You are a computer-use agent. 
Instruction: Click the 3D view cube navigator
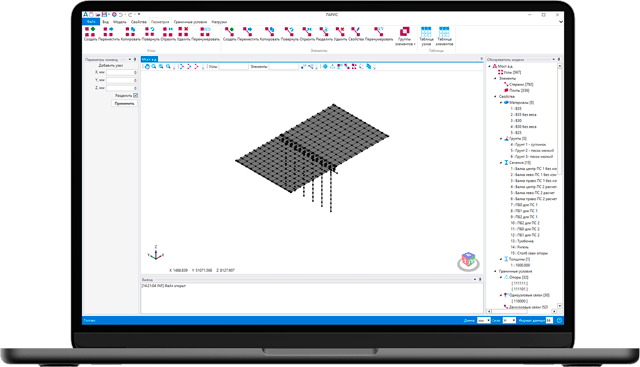(x=468, y=261)
